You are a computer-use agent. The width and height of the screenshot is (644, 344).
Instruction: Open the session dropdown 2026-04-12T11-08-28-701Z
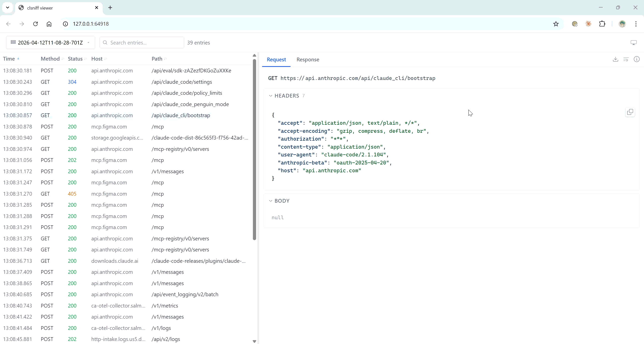click(x=50, y=43)
